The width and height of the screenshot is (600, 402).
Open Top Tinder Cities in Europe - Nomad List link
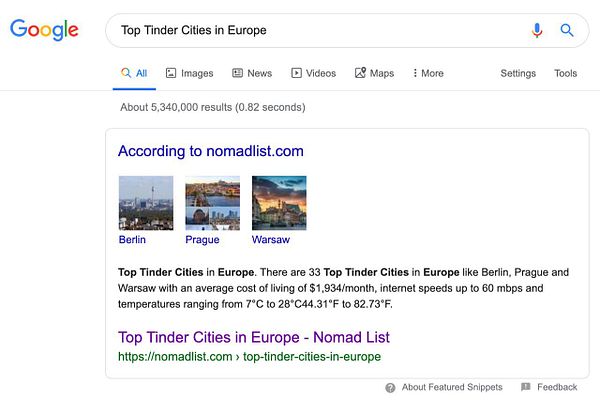coord(254,337)
